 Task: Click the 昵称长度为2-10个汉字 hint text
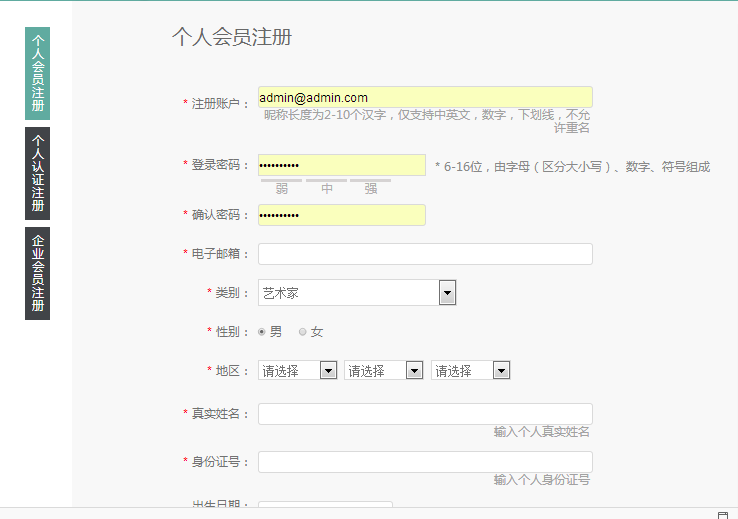coord(426,121)
